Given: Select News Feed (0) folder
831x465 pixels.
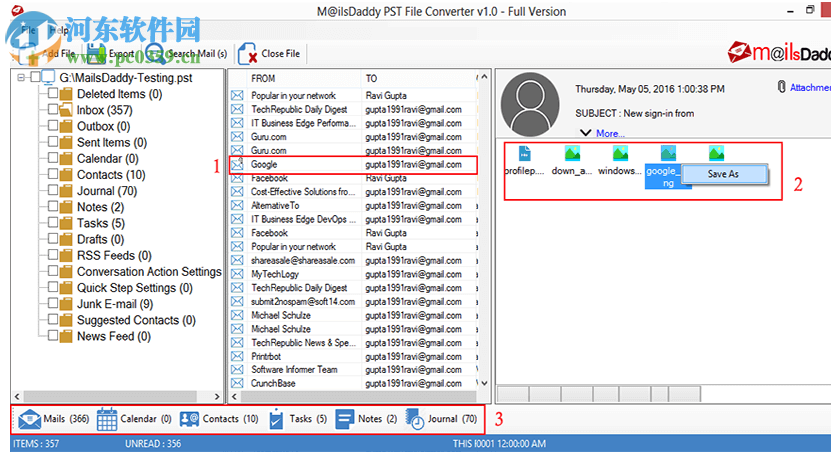Looking at the screenshot, I should pyautogui.click(x=113, y=337).
